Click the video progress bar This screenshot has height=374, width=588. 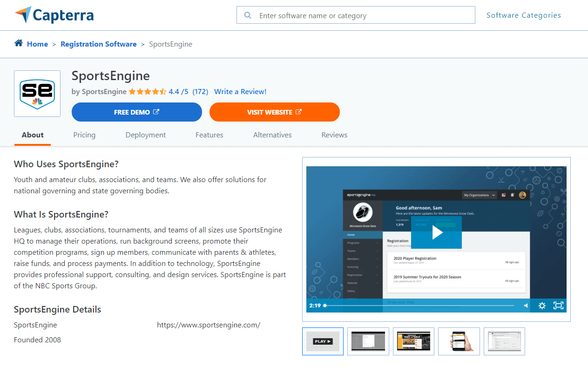[419, 306]
